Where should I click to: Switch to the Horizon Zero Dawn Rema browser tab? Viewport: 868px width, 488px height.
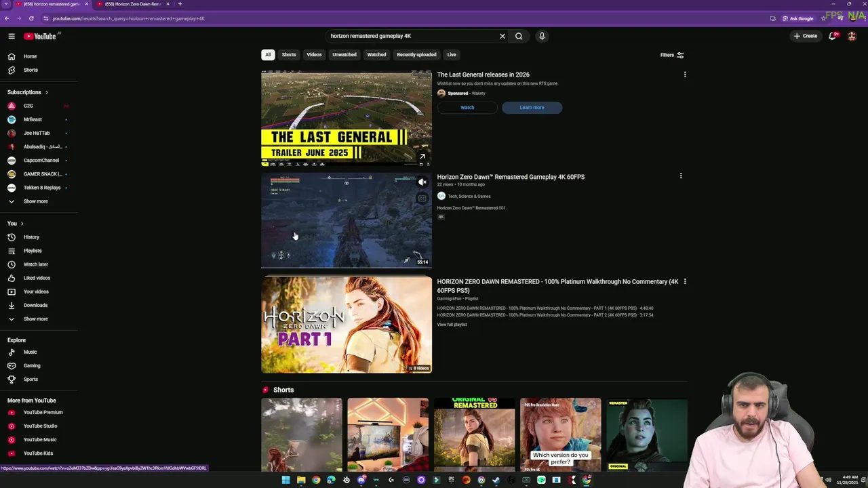133,4
